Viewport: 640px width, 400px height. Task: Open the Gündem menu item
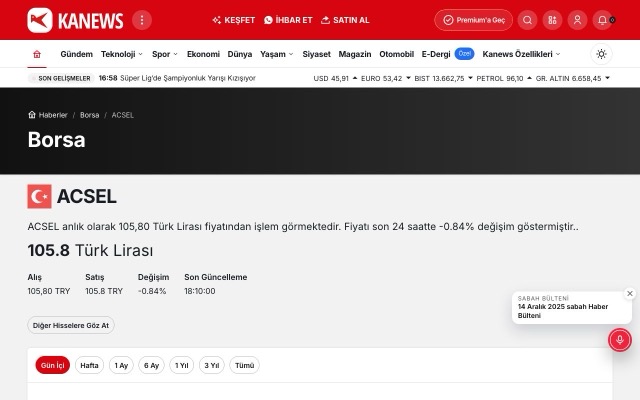pyautogui.click(x=76, y=54)
